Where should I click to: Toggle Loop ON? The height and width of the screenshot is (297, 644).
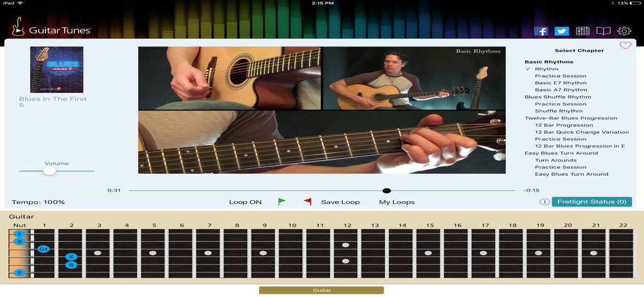[x=245, y=202]
